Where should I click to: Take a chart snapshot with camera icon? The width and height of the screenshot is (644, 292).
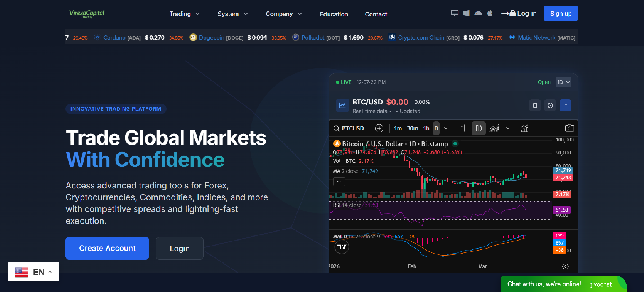pos(569,128)
